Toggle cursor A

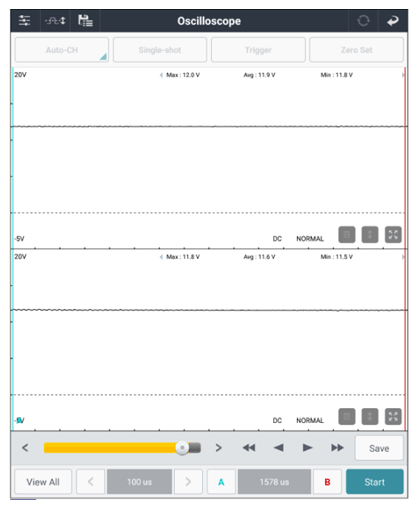[221, 482]
